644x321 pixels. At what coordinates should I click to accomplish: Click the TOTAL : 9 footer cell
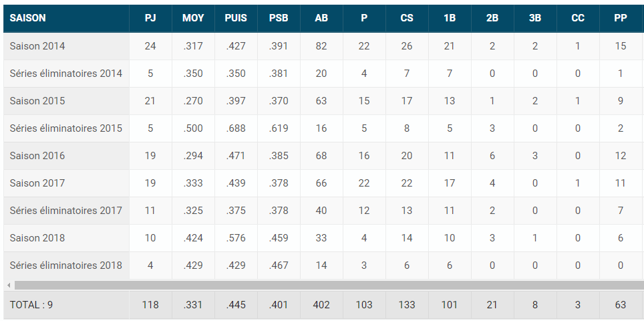[66, 304]
